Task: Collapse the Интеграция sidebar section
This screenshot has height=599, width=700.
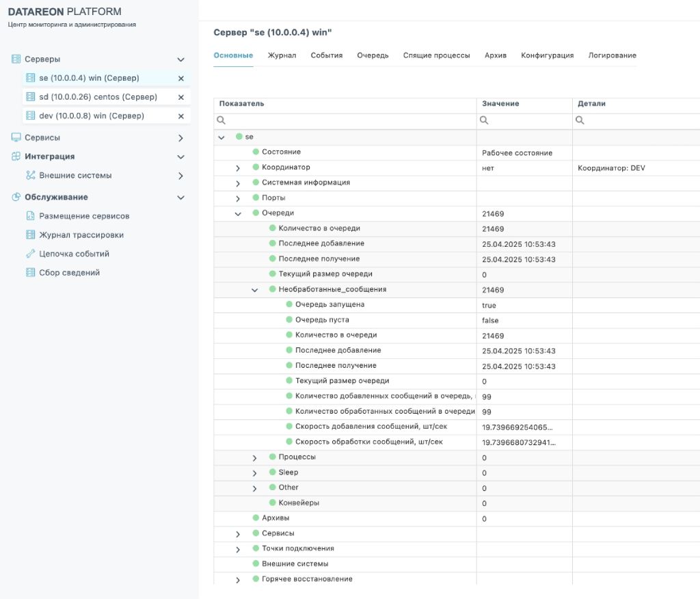Action: pyautogui.click(x=180, y=157)
